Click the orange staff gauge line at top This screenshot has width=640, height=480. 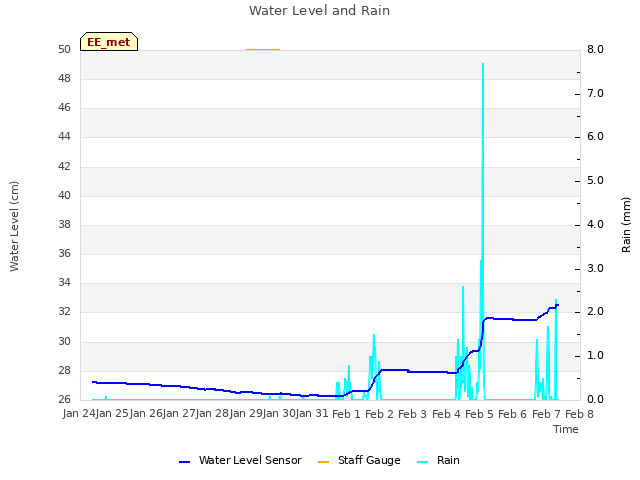[x=263, y=49]
